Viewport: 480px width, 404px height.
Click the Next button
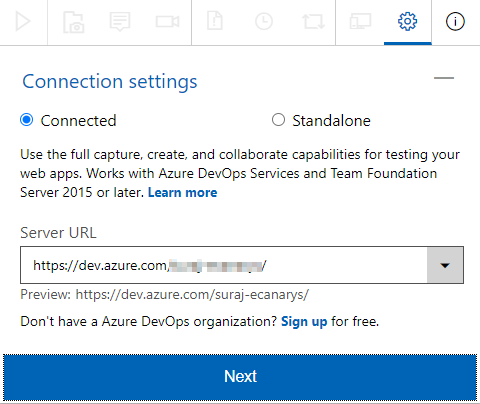coord(240,377)
